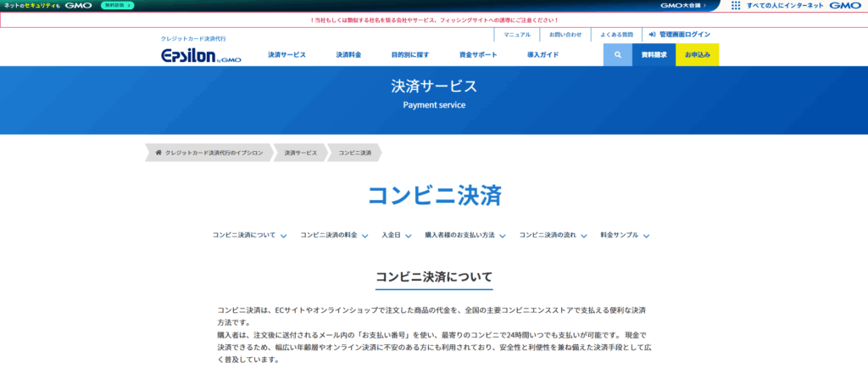Open the GMO apps grid icon
The width and height of the screenshot is (868, 374).
(x=735, y=5)
